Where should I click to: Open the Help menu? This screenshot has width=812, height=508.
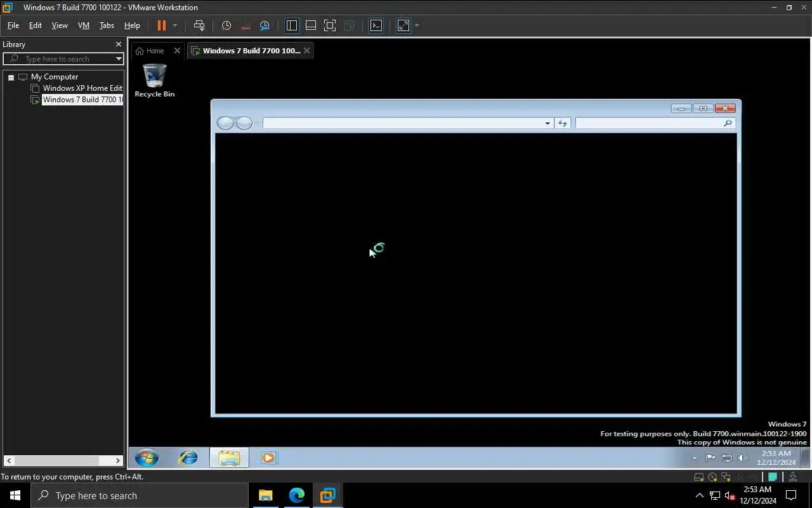coord(132,25)
